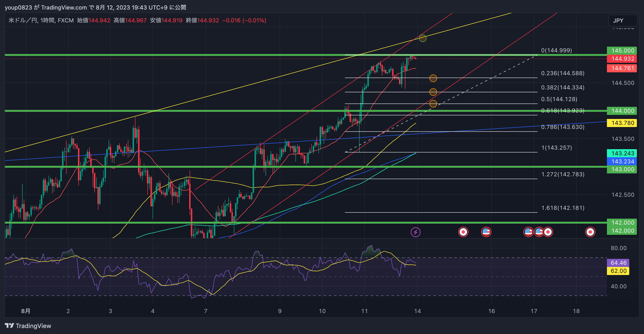The image size is (644, 334).
Task: Click the red 144.932 current price label
Action: (x=622, y=59)
